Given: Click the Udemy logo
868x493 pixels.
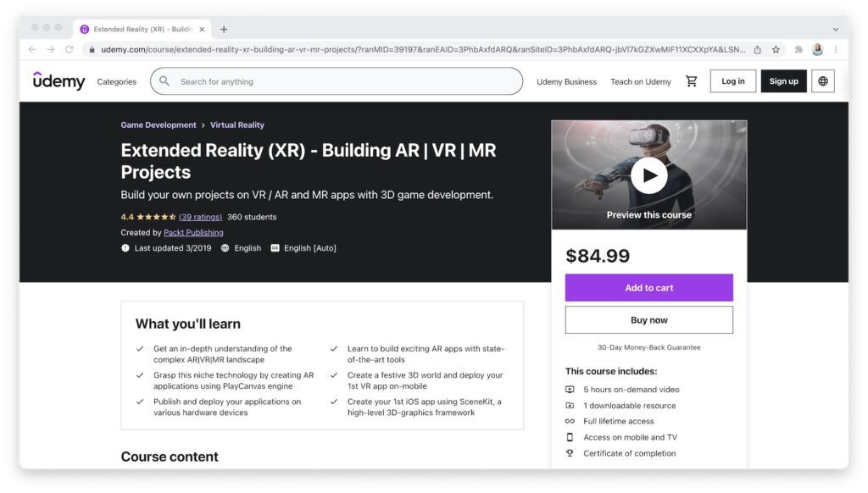Looking at the screenshot, I should pyautogui.click(x=58, y=80).
